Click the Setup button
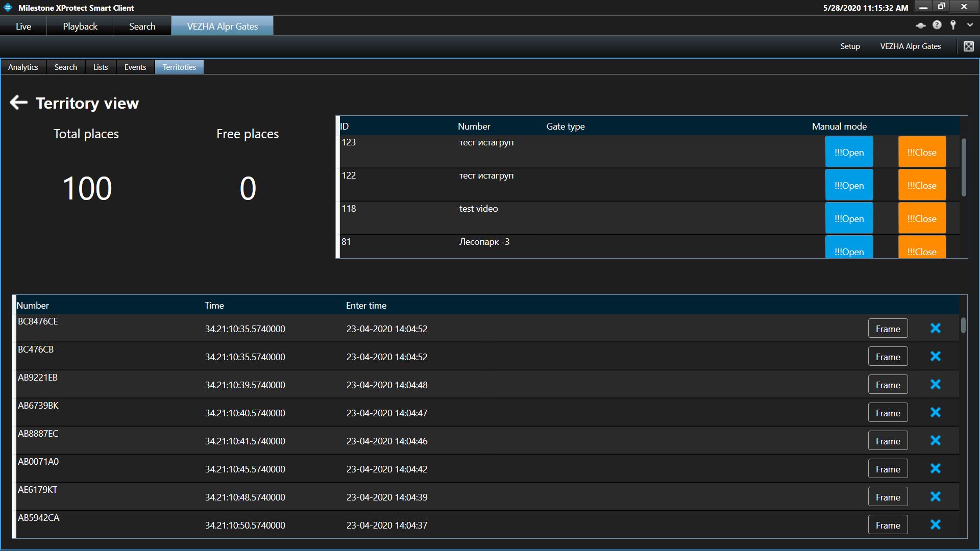 click(850, 46)
